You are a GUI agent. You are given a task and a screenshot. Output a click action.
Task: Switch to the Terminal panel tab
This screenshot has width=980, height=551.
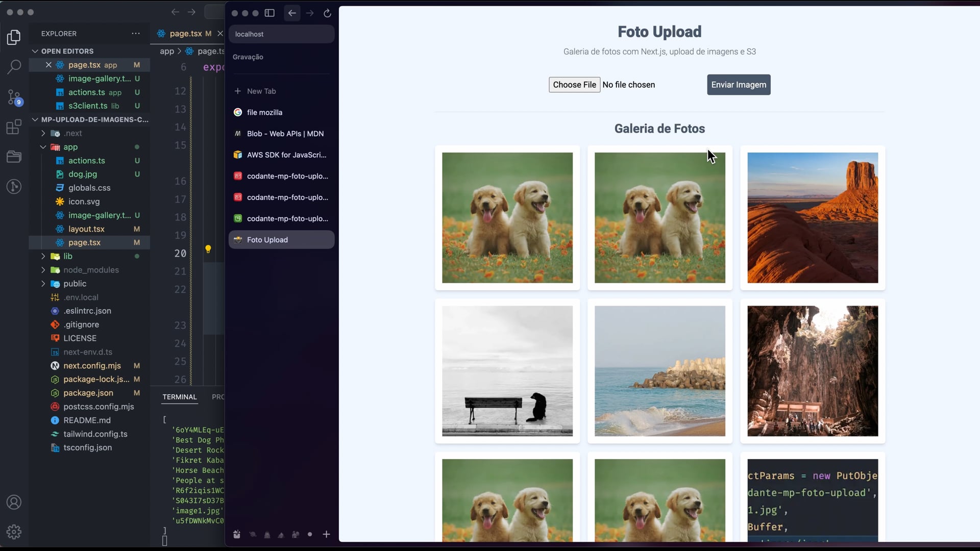[179, 397]
